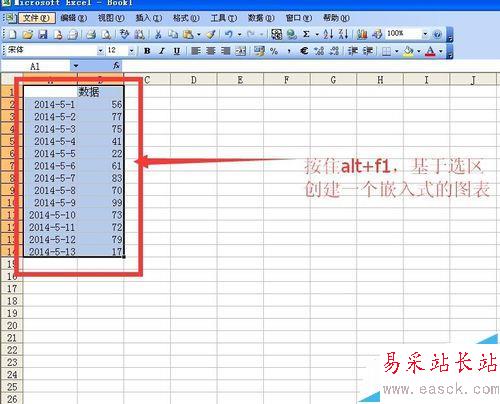Undo the last action
500x404 pixels.
pyautogui.click(x=229, y=34)
